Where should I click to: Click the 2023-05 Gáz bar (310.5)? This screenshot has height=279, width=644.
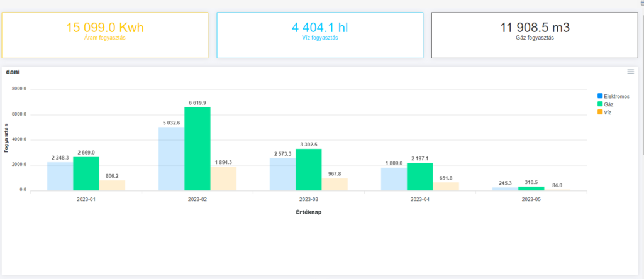click(x=531, y=188)
